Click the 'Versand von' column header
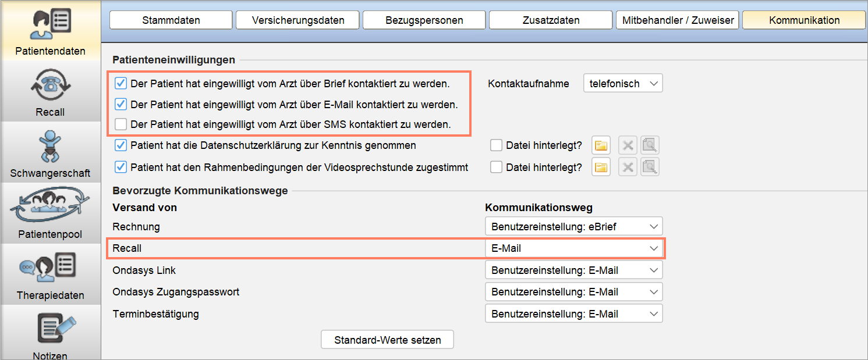Screen dimensions: 868x360 tap(144, 208)
